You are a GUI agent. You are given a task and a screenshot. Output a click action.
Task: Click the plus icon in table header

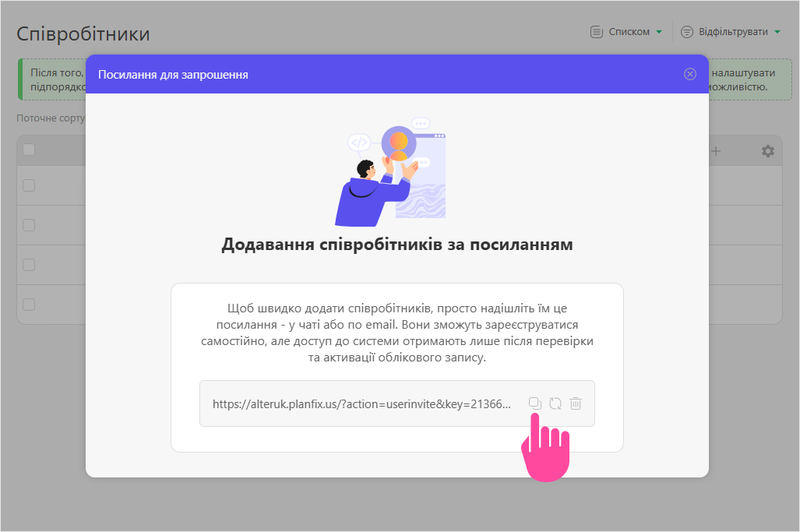pos(715,151)
